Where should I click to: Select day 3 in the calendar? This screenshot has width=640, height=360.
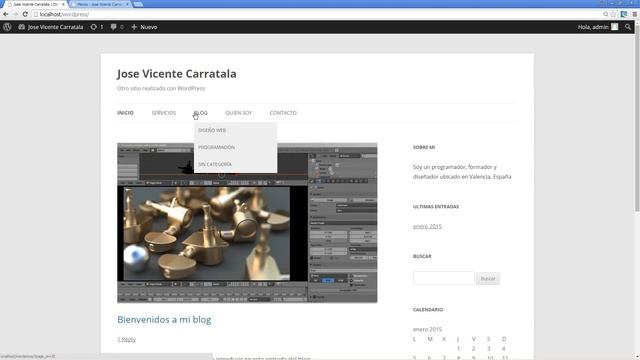point(489,349)
